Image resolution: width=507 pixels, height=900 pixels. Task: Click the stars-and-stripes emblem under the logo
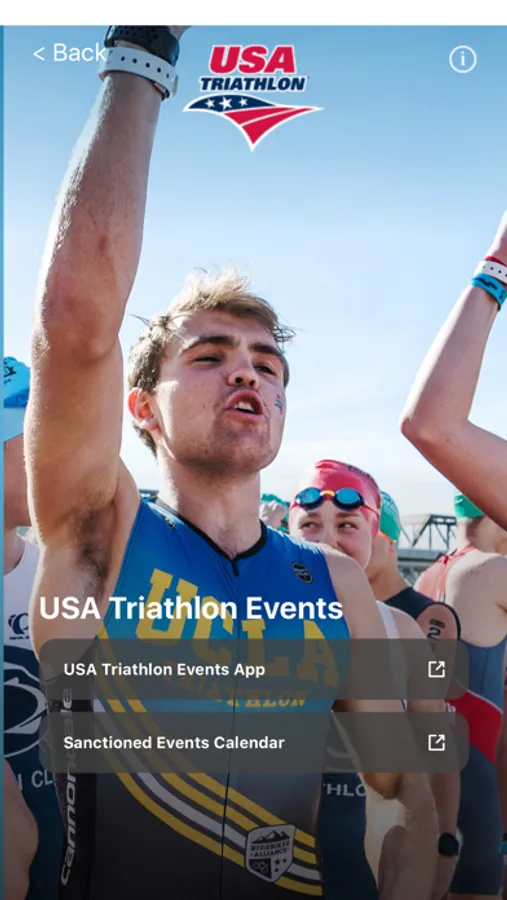253,121
